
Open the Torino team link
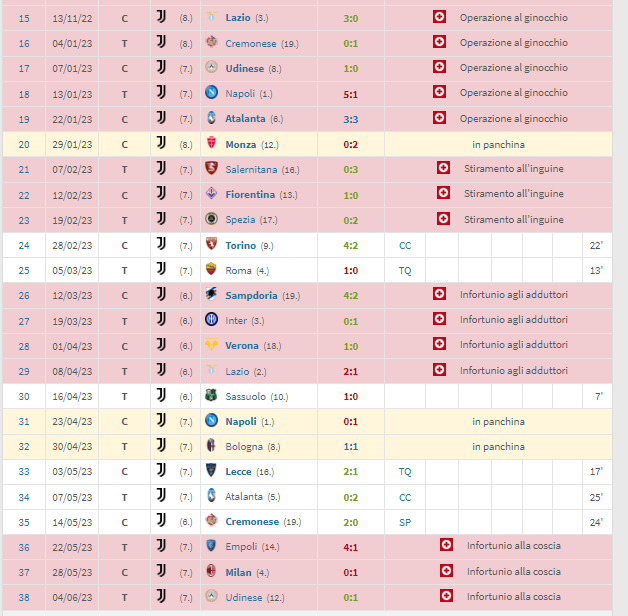click(x=241, y=246)
